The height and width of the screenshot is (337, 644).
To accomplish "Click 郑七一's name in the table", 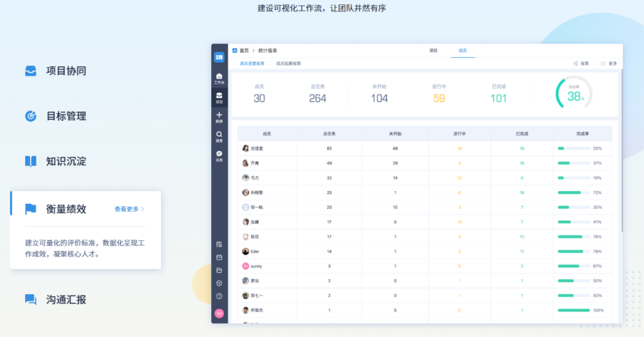I will (257, 296).
